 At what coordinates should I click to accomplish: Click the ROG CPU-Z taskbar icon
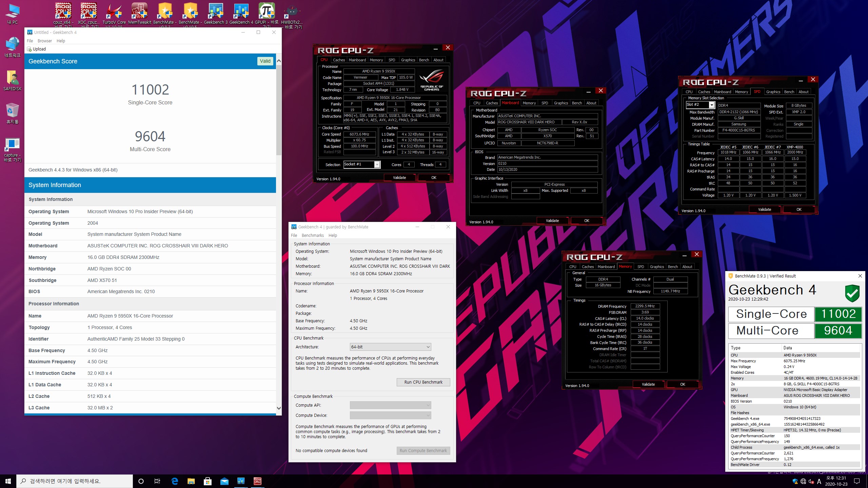pos(258,481)
